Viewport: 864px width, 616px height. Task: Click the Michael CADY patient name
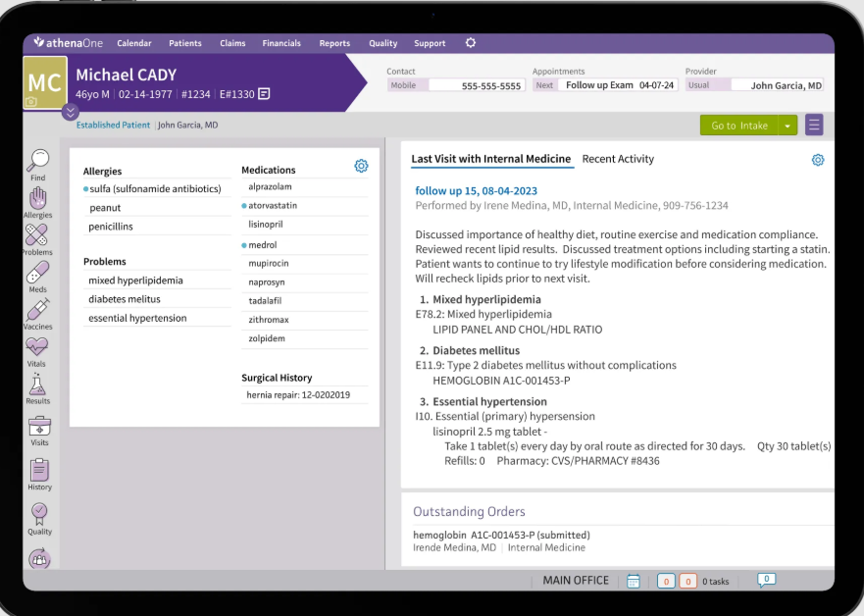[127, 75]
